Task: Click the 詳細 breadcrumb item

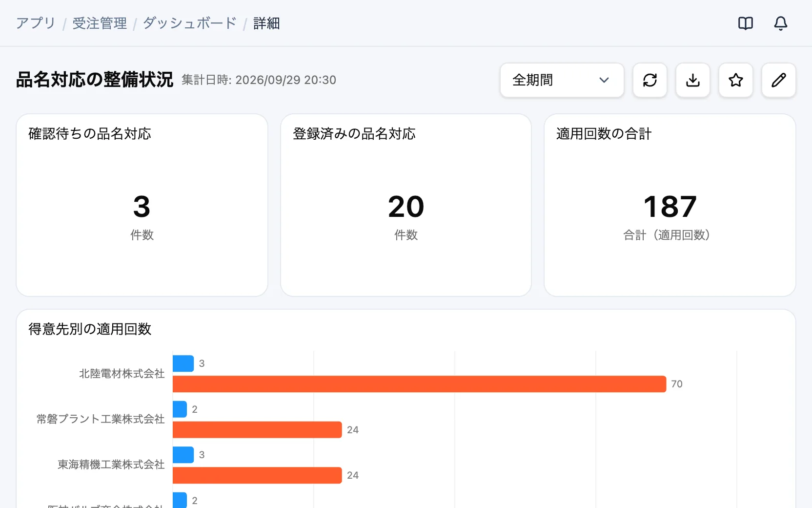Action: [266, 23]
